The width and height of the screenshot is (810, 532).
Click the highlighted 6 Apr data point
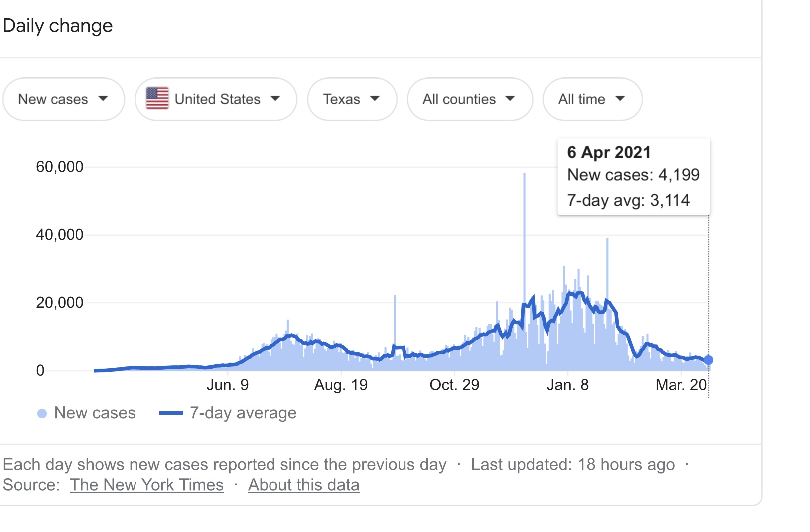[x=708, y=360]
